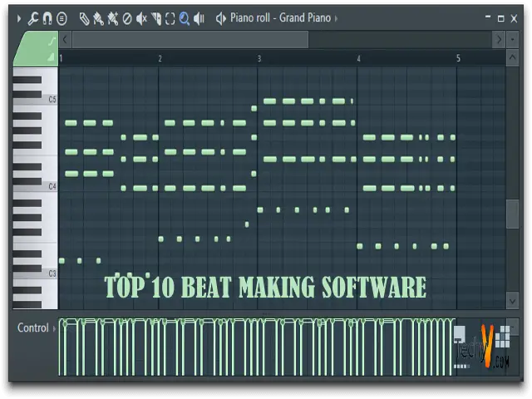The width and height of the screenshot is (532, 399).
Task: Open the Stamp chord selector icon
Action: click(x=62, y=18)
